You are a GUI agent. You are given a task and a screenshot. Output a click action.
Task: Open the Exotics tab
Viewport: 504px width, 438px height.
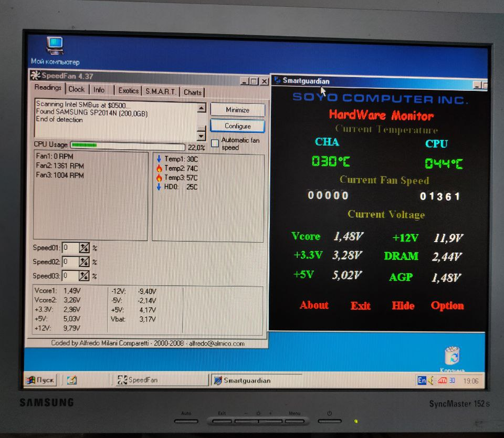128,91
